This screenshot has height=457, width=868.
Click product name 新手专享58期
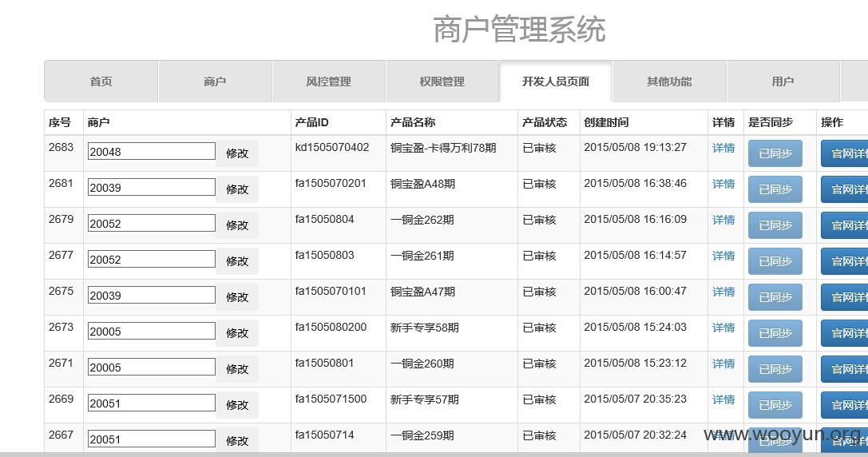pyautogui.click(x=425, y=328)
